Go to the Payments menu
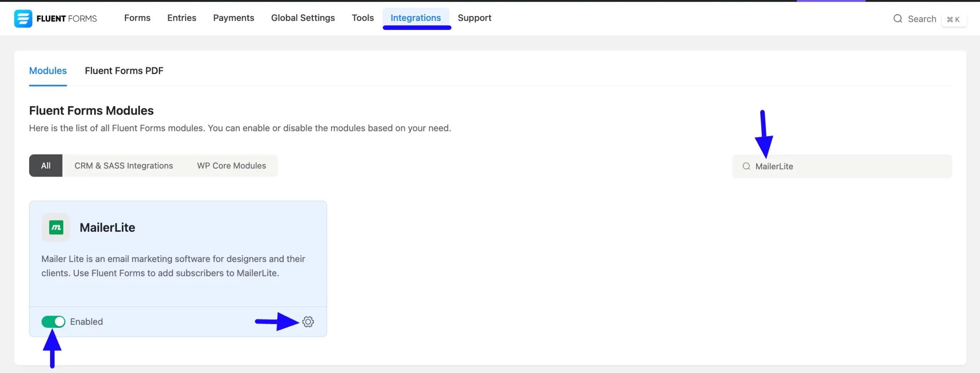Viewport: 980px width, 373px height. (x=234, y=18)
